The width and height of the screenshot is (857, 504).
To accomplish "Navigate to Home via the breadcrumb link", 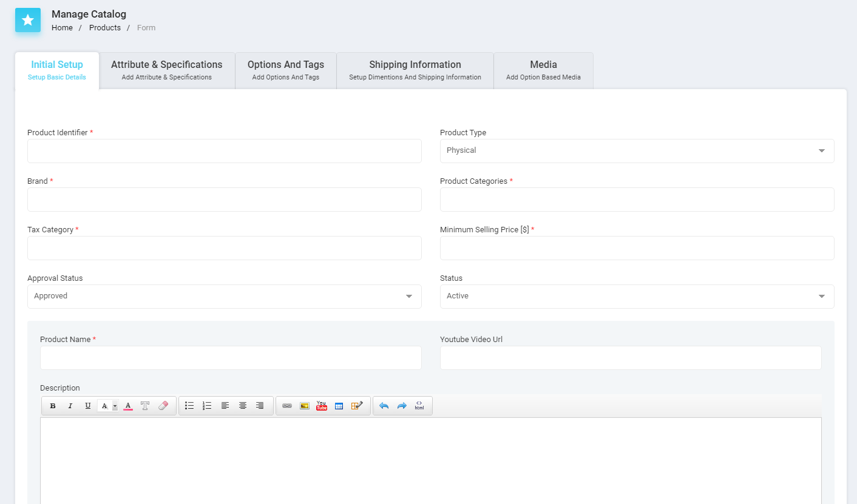I will (x=62, y=27).
